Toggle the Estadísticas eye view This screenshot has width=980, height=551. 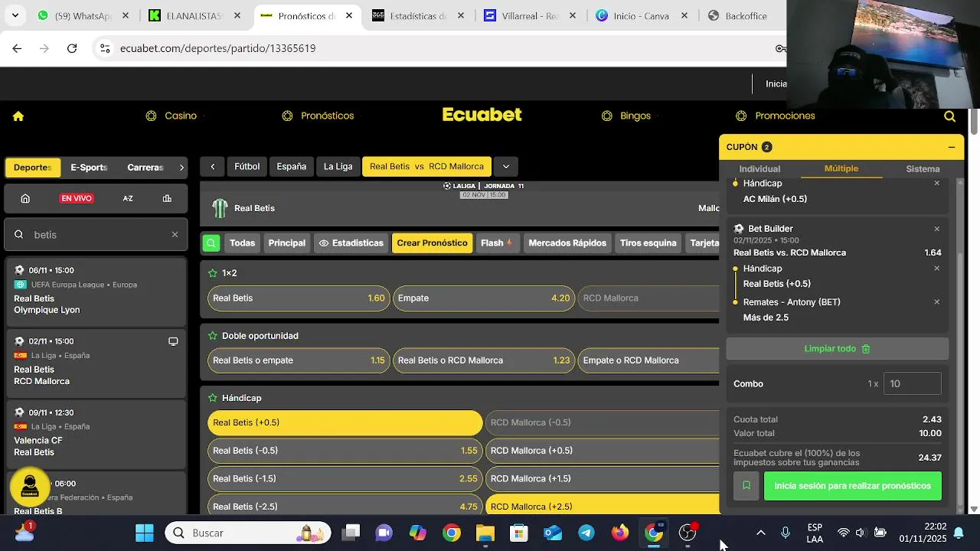point(351,243)
